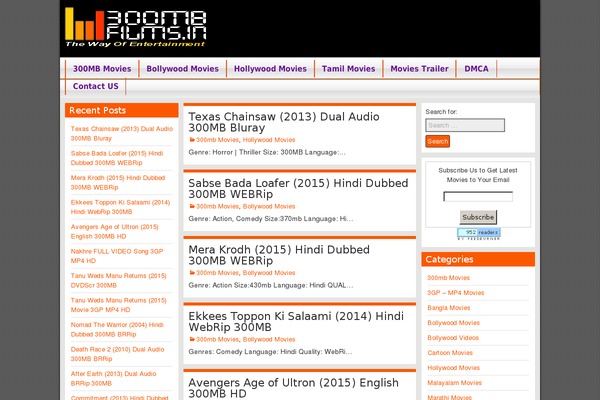Open the 3GP – MP4 Movies category

tap(455, 293)
